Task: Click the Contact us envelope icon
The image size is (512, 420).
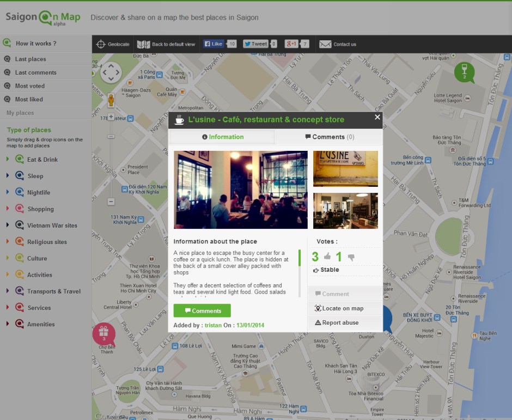Action: click(x=325, y=44)
